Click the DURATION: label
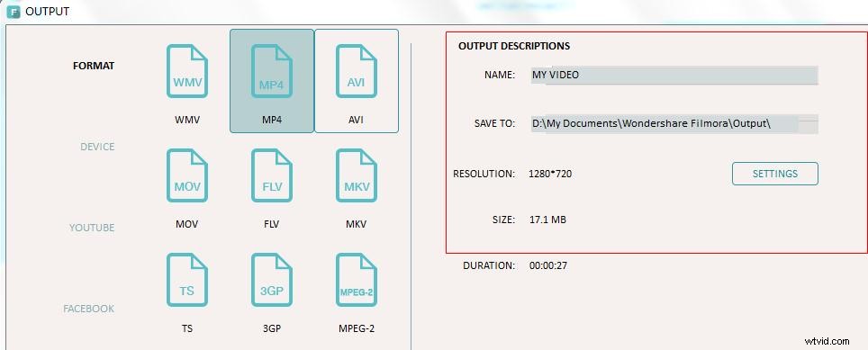 [489, 266]
